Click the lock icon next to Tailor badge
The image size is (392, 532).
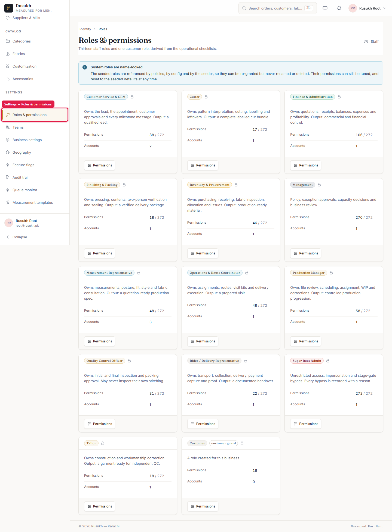103,443
